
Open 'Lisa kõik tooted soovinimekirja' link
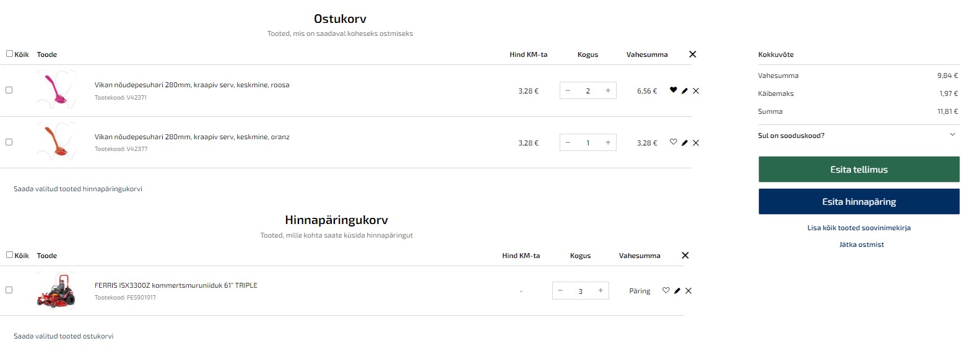pyautogui.click(x=859, y=228)
